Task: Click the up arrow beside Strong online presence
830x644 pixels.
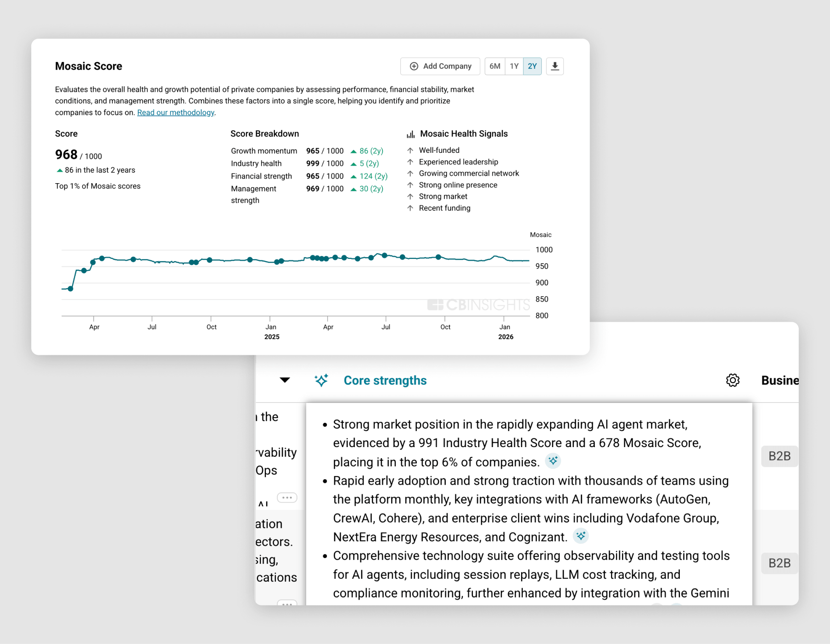Action: click(410, 185)
